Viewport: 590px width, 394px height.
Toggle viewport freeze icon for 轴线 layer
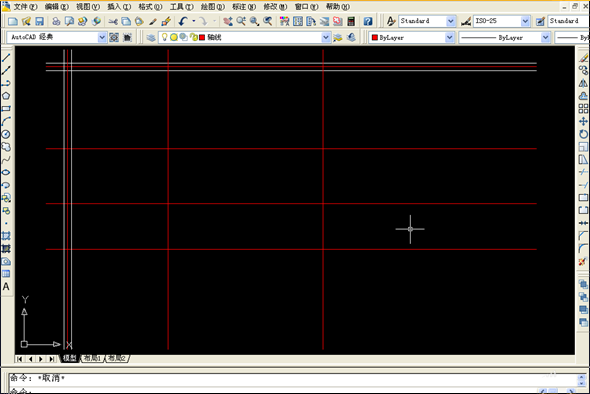coord(183,37)
